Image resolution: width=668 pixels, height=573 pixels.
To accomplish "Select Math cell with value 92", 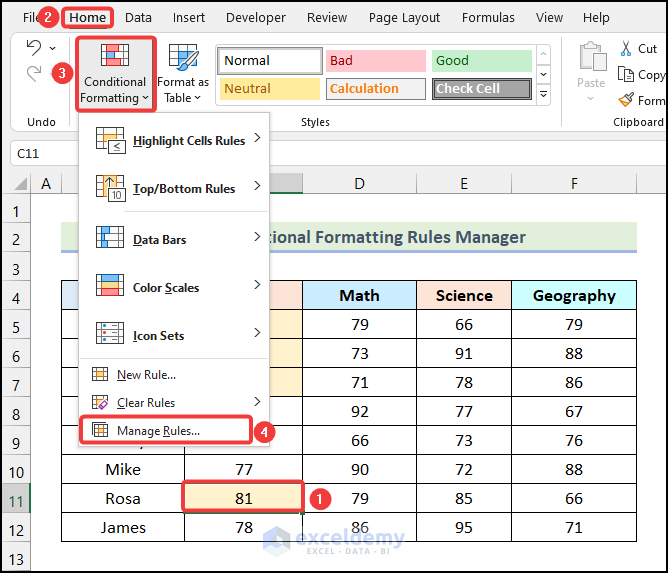I will (360, 411).
